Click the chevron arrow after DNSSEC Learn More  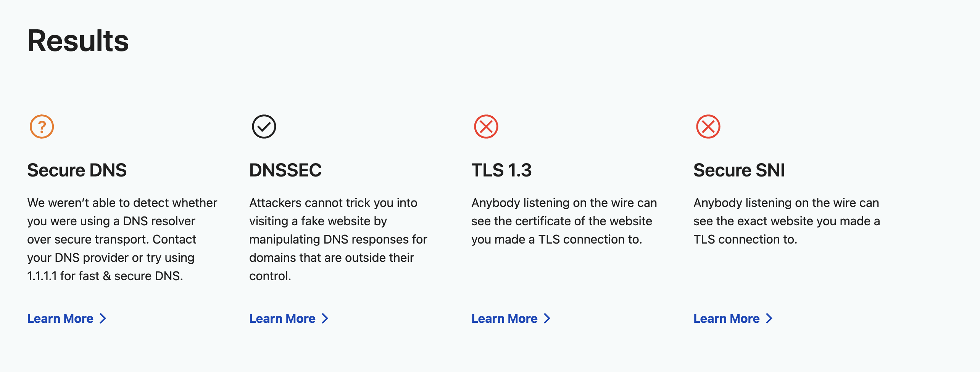pyautogui.click(x=325, y=319)
